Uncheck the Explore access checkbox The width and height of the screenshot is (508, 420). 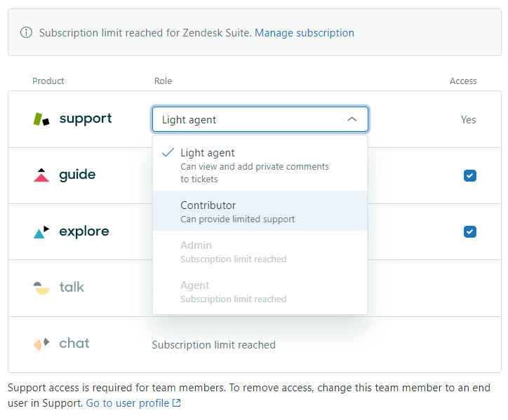pyautogui.click(x=470, y=231)
